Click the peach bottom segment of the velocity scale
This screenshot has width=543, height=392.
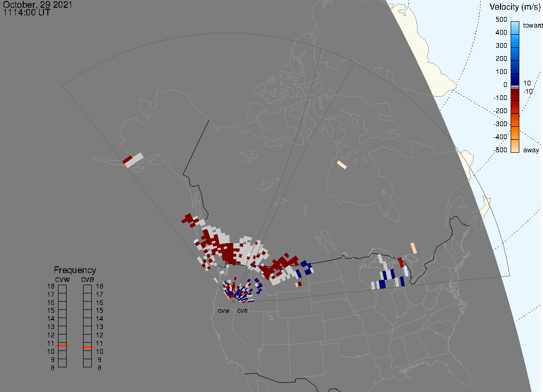[x=515, y=146]
